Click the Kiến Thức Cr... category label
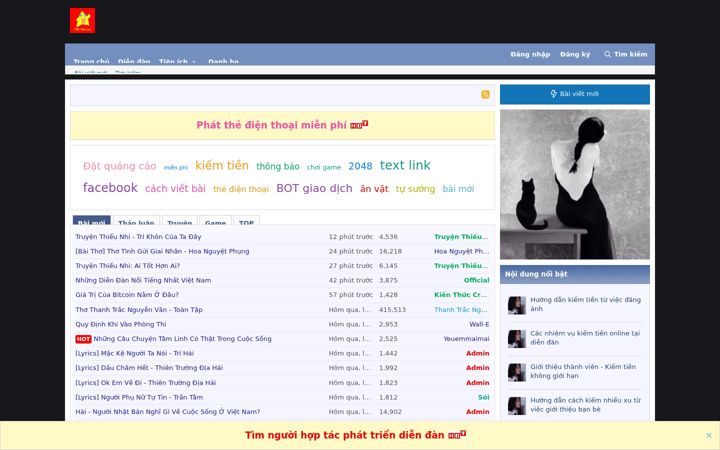This screenshot has width=720, height=450. [461, 295]
